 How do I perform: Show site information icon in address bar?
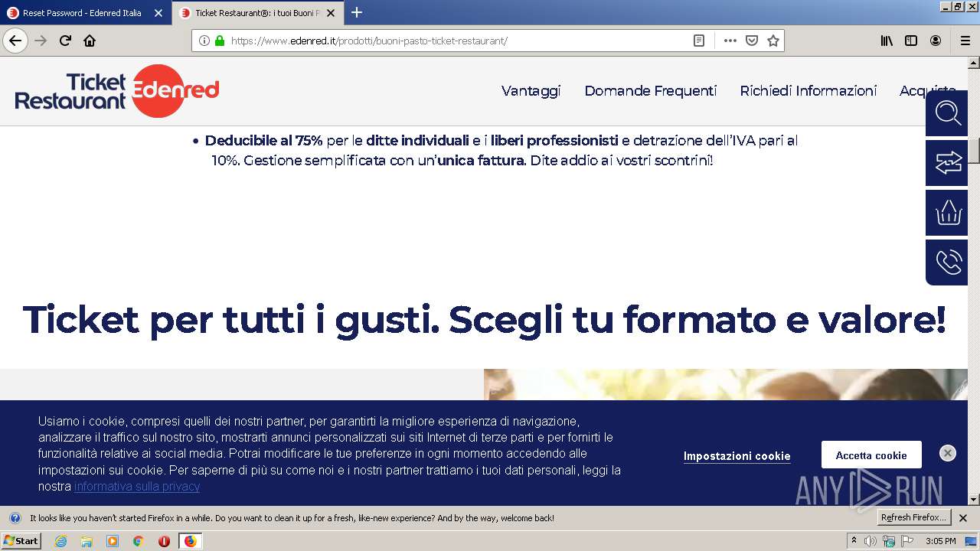(204, 41)
